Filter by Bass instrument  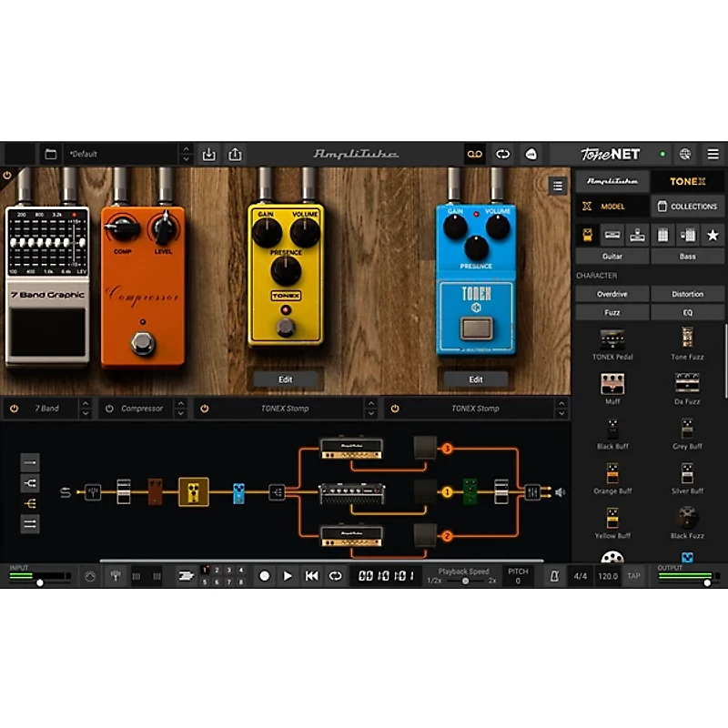tap(688, 257)
